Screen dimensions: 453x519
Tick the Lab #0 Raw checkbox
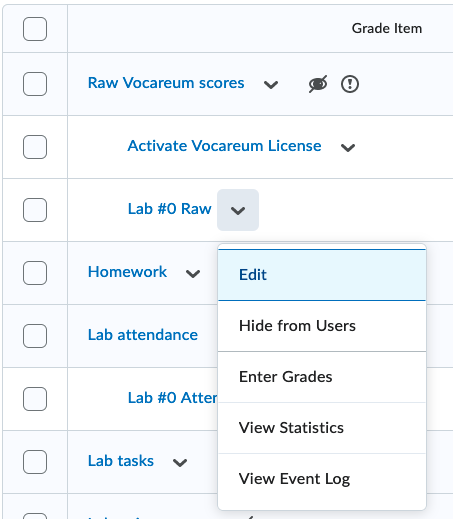[x=35, y=210]
